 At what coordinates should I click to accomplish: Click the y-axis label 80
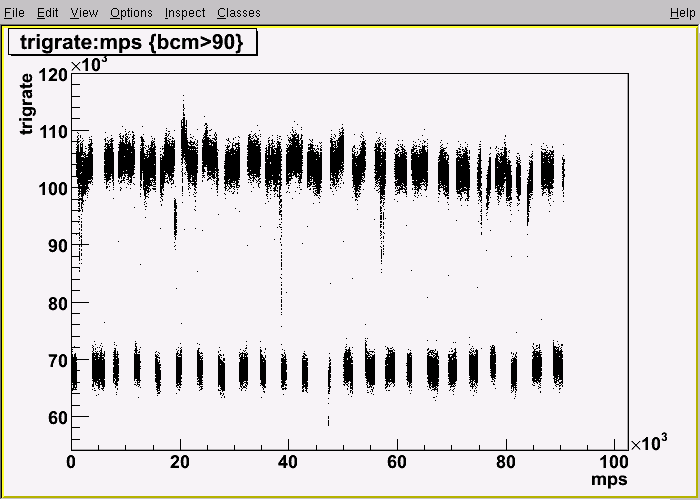click(x=58, y=304)
